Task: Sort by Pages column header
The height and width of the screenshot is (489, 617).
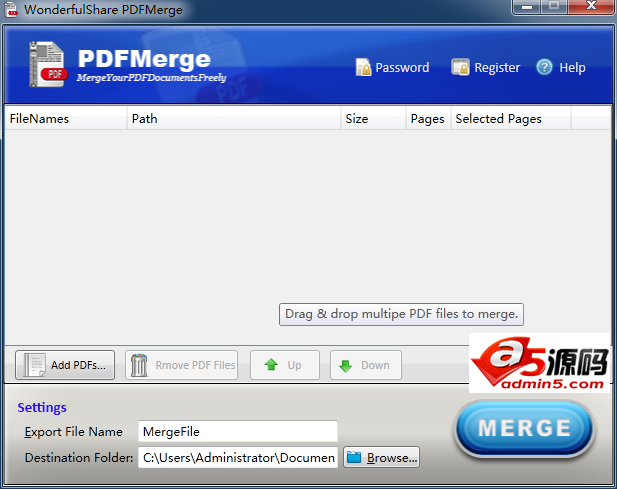Action: pos(428,118)
